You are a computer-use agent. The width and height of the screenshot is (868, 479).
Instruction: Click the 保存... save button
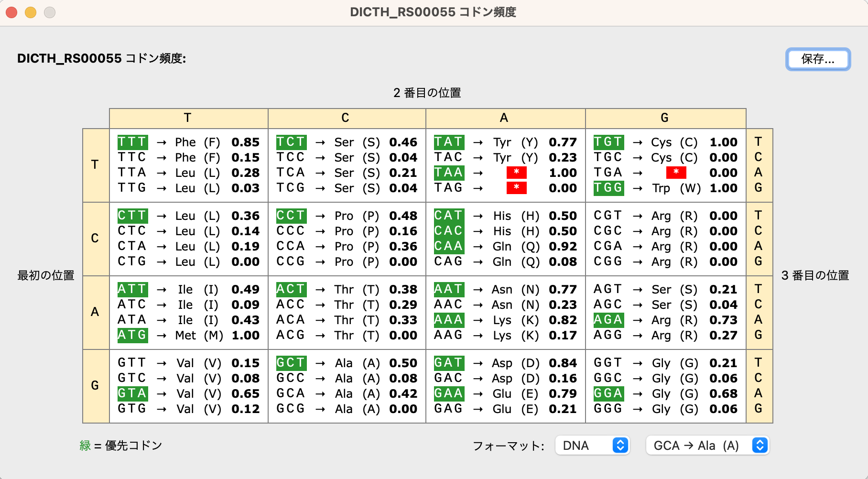point(818,60)
